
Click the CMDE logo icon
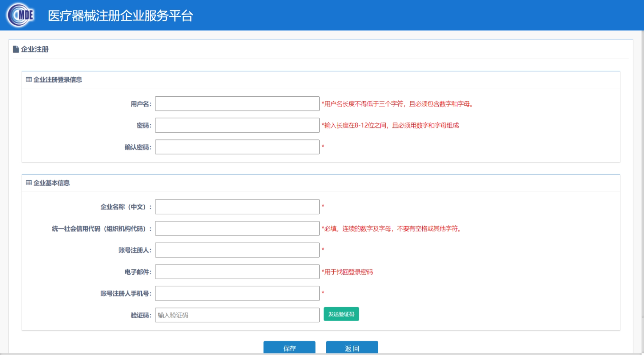tap(20, 15)
